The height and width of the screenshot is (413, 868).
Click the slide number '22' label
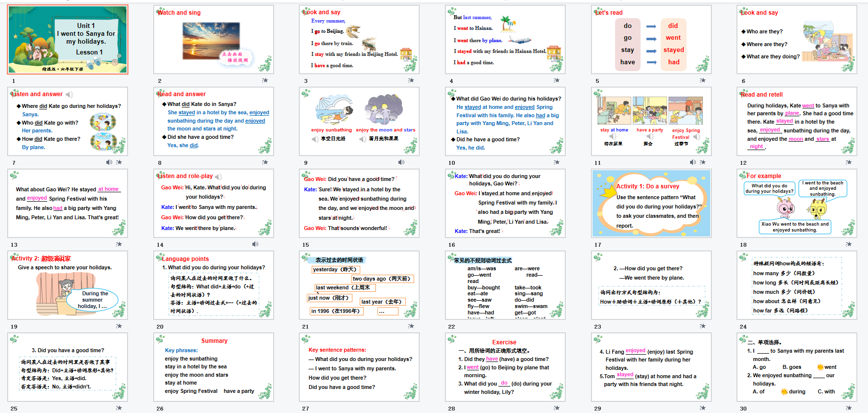pos(451,327)
